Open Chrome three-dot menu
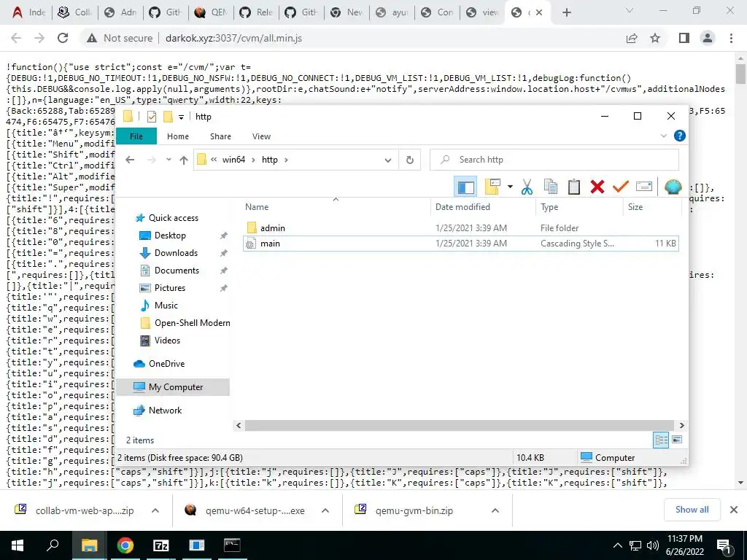This screenshot has height=560, width=747. (731, 38)
